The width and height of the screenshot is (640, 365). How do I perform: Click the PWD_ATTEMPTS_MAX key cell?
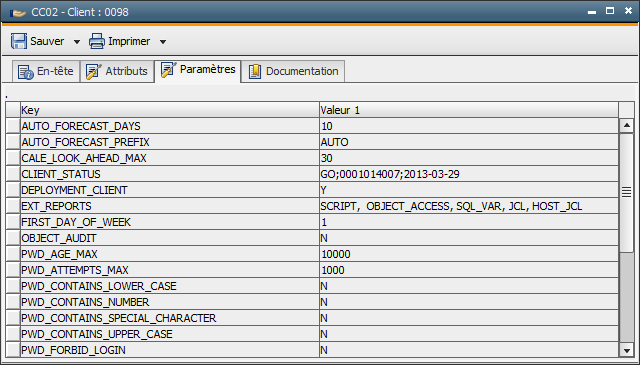click(x=170, y=270)
